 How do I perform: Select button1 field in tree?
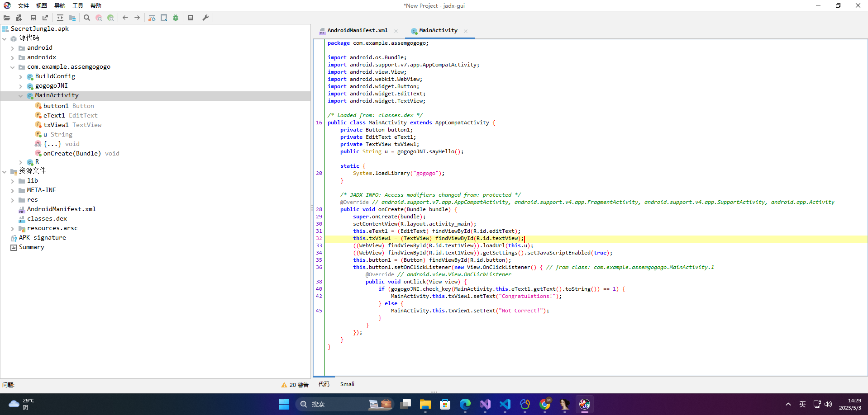[65, 106]
